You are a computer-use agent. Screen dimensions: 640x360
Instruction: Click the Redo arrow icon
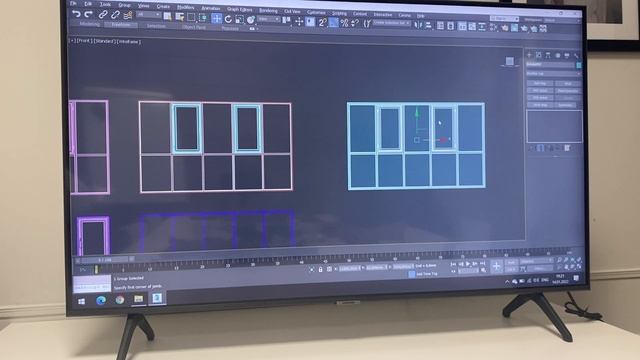click(89, 14)
